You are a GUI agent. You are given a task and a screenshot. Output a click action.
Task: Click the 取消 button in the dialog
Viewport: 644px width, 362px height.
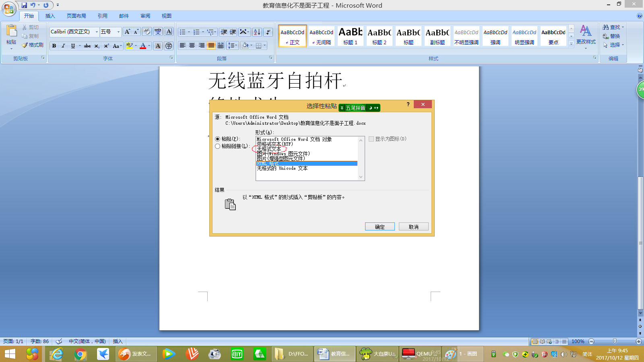[413, 226]
